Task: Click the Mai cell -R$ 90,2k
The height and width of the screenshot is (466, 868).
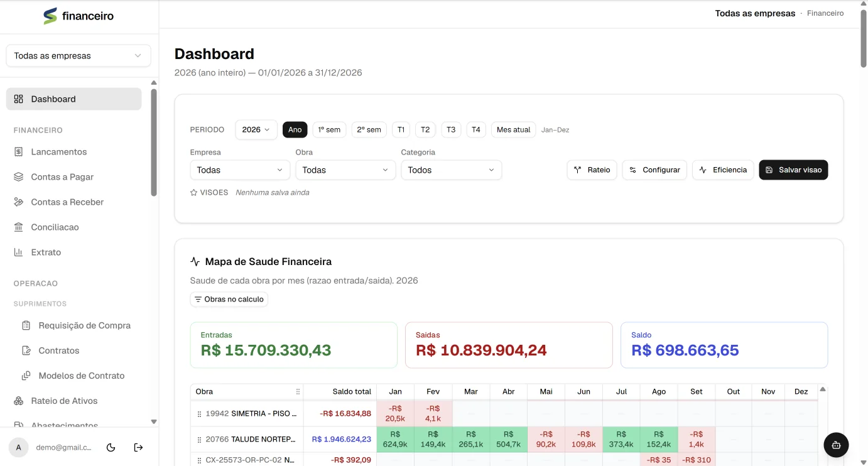Action: 546,440
